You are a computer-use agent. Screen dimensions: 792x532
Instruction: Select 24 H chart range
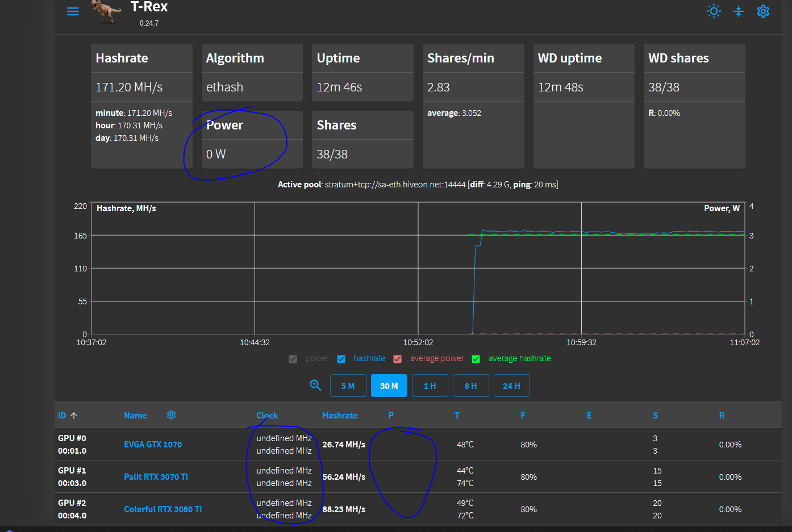(x=511, y=386)
